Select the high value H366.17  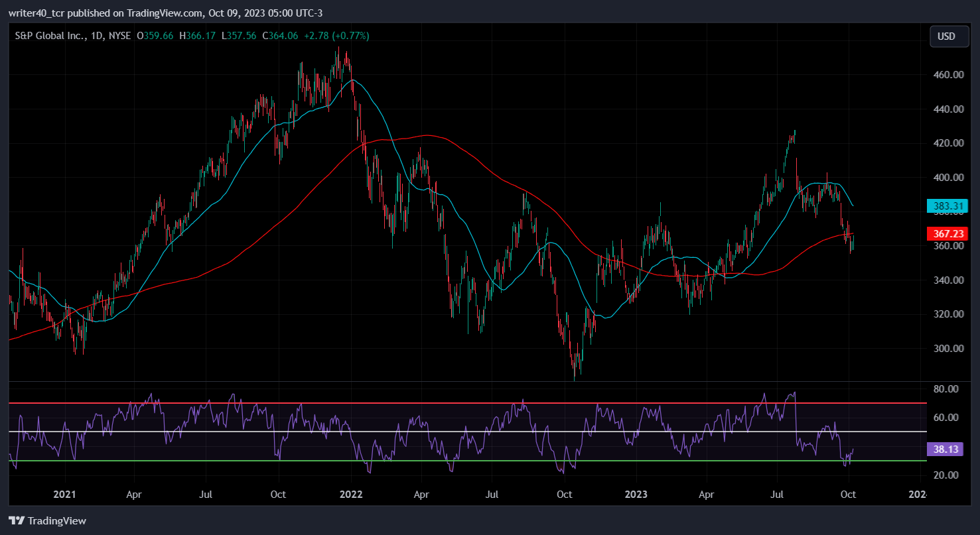click(198, 36)
